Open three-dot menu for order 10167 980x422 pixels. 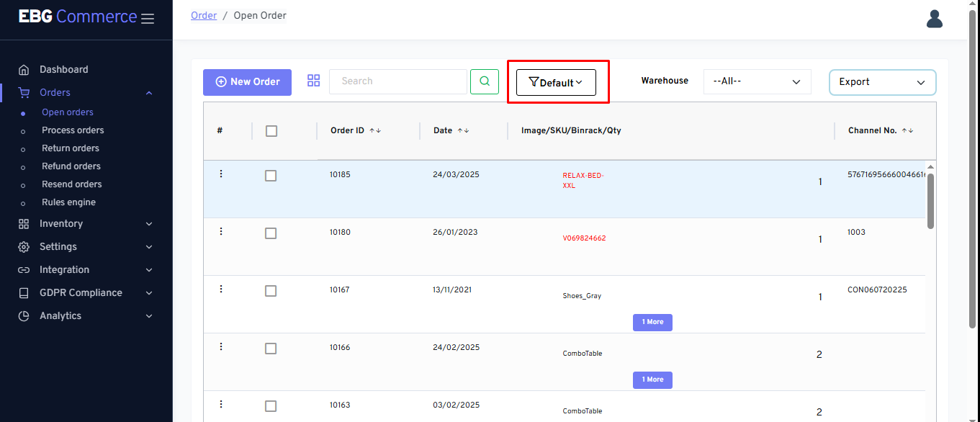[221, 289]
